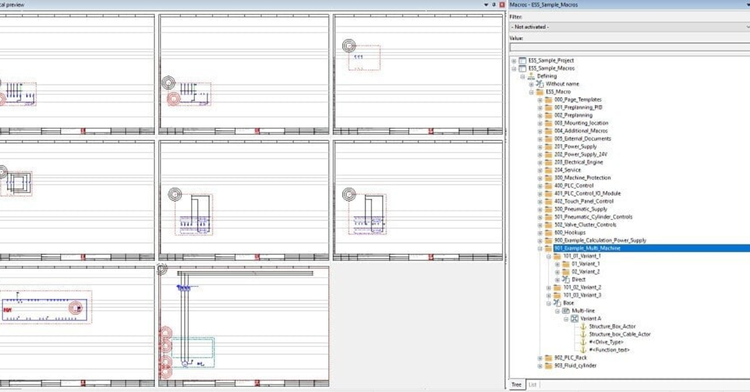Select 02_Variant_2 subfolder
The width and height of the screenshot is (750, 392).
click(x=585, y=272)
